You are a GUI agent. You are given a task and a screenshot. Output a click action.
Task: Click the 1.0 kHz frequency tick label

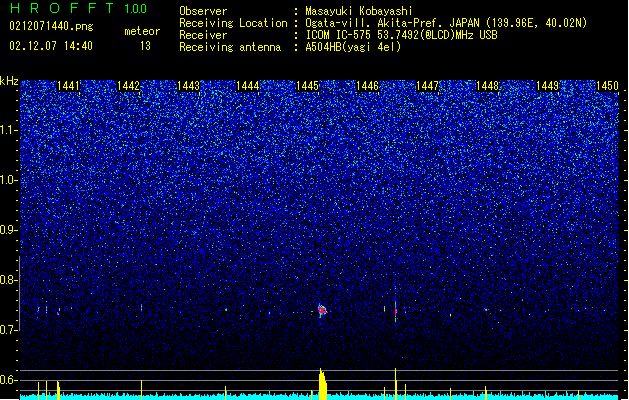9,180
